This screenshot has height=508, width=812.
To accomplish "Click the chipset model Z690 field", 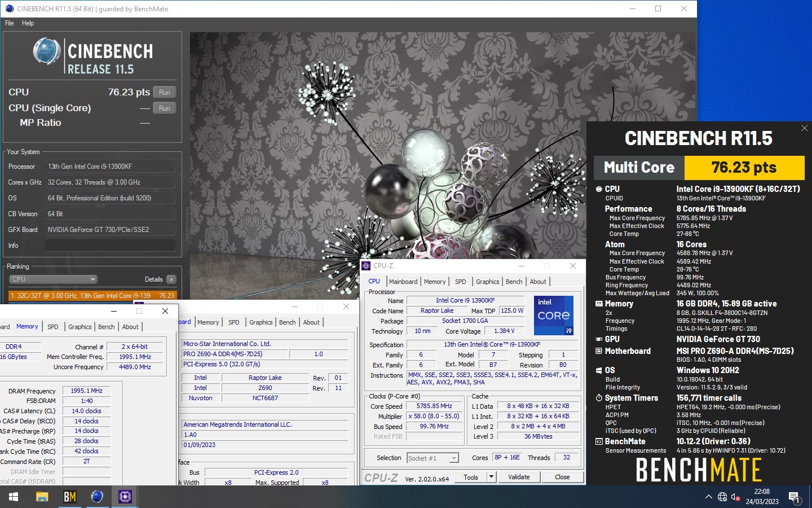I will pyautogui.click(x=265, y=388).
